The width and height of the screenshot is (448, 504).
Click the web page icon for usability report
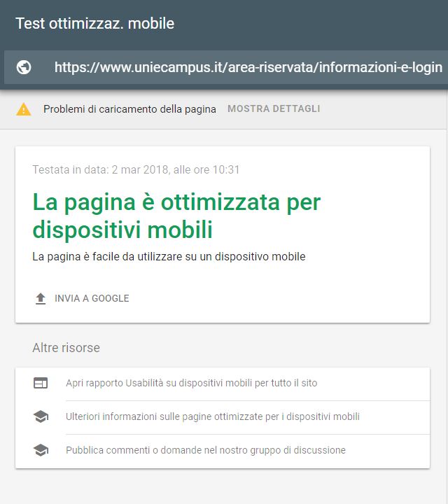41,384
